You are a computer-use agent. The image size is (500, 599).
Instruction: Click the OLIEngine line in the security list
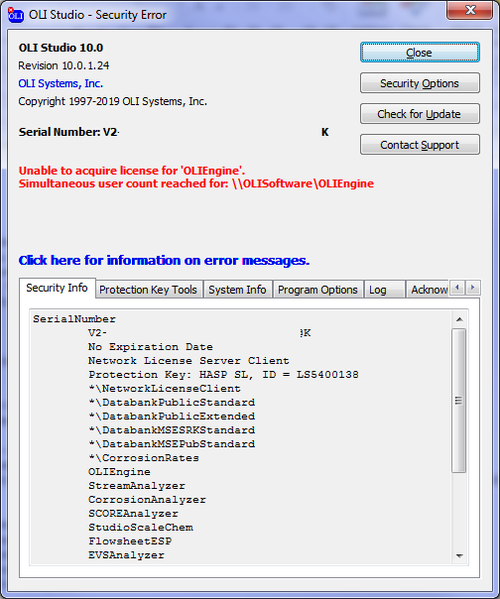tap(119, 472)
